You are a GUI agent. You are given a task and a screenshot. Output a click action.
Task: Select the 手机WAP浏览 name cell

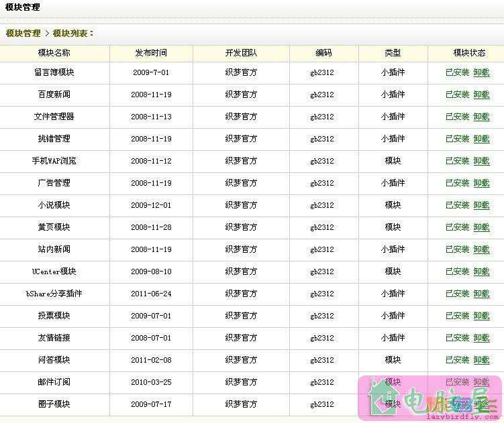point(54,161)
